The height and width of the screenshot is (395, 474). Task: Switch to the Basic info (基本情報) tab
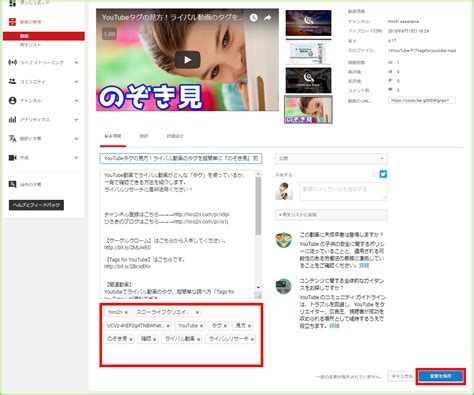(x=113, y=136)
